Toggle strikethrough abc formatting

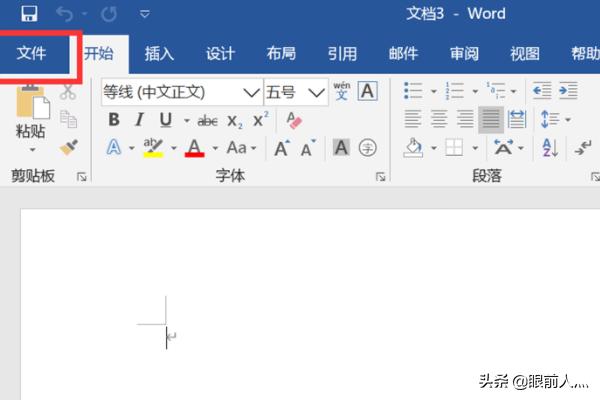coord(207,121)
